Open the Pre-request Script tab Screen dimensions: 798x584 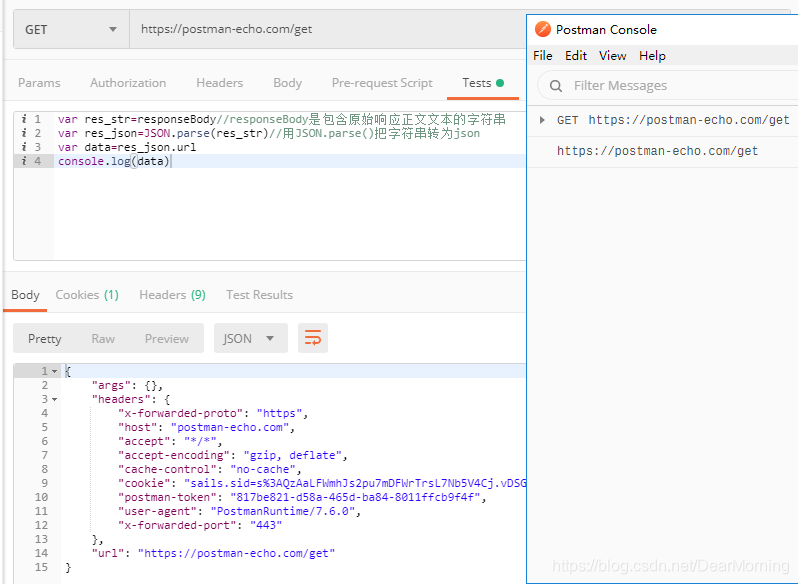pos(382,83)
